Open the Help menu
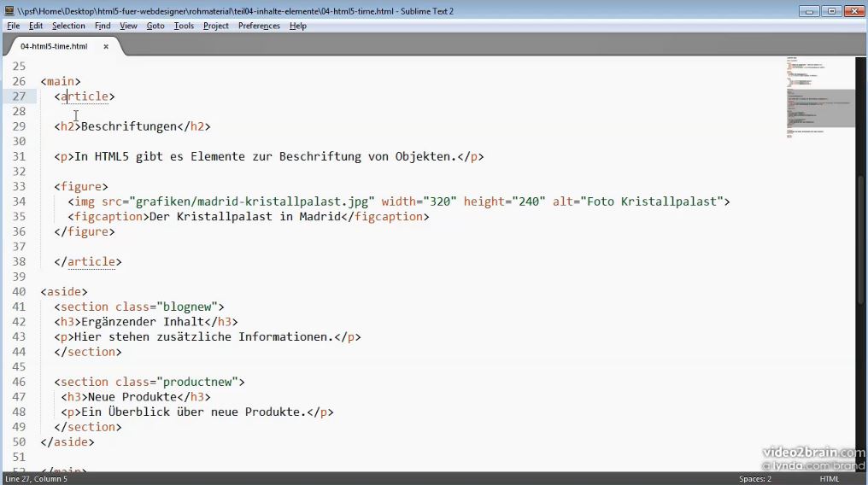This screenshot has height=485, width=868. click(x=298, y=26)
